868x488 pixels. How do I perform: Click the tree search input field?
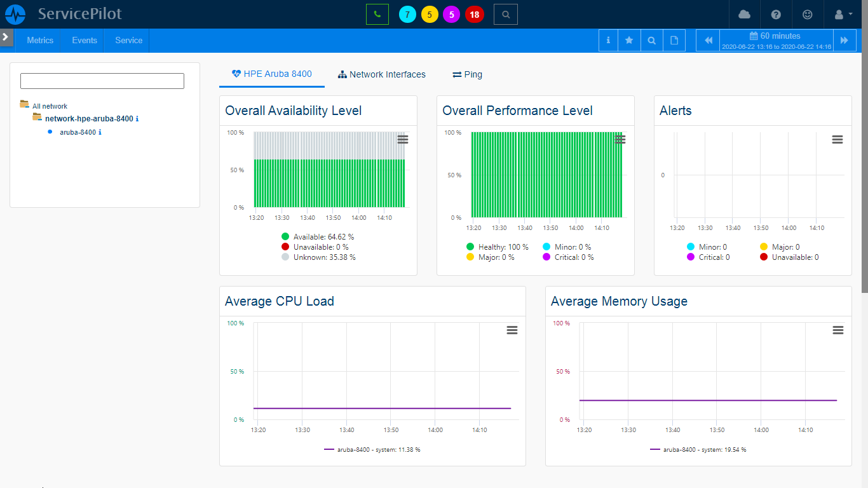pos(102,81)
